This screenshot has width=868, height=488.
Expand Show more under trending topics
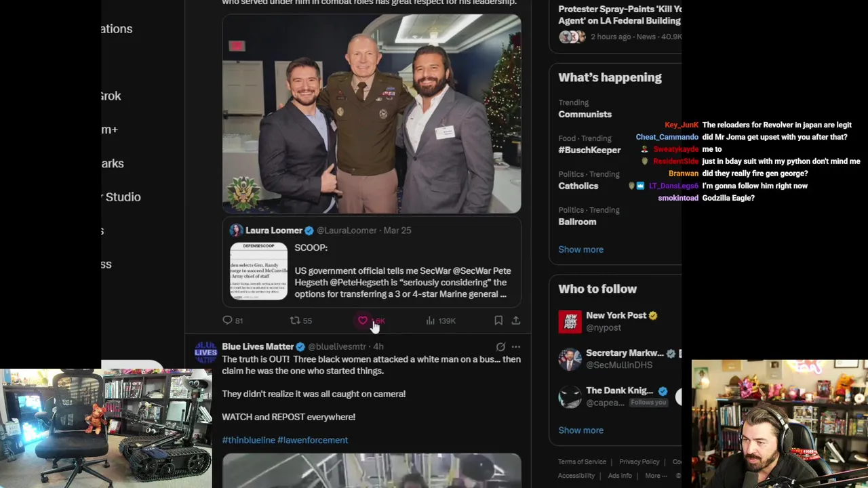(x=580, y=249)
